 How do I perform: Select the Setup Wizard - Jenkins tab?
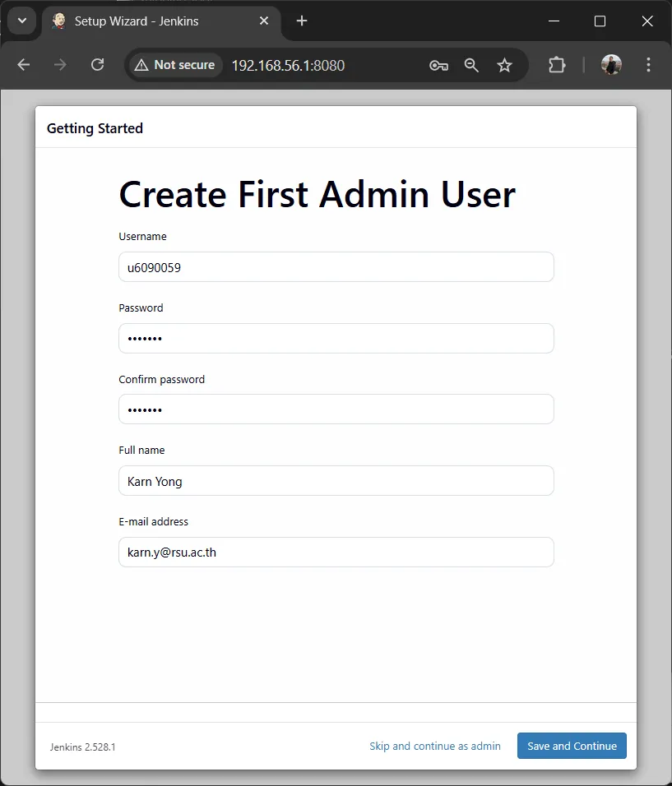148,21
